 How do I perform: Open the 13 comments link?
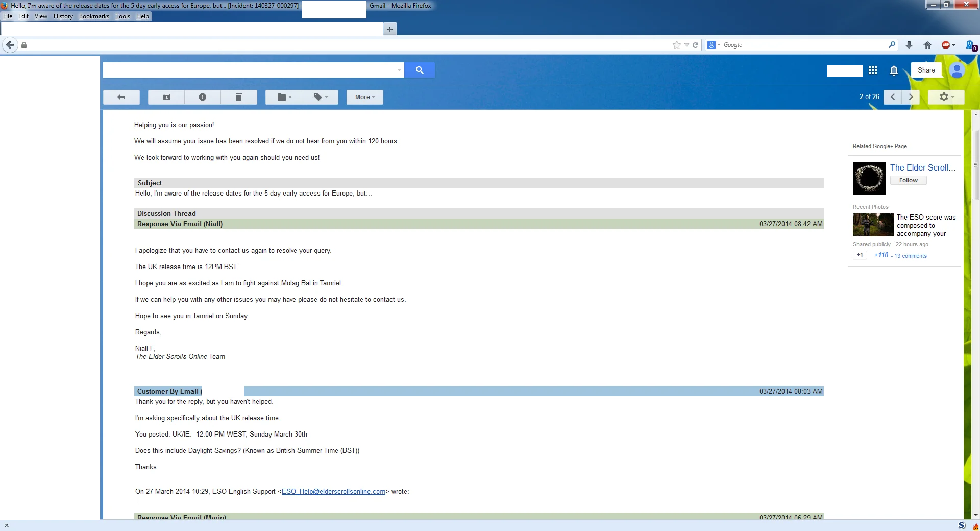coord(911,256)
